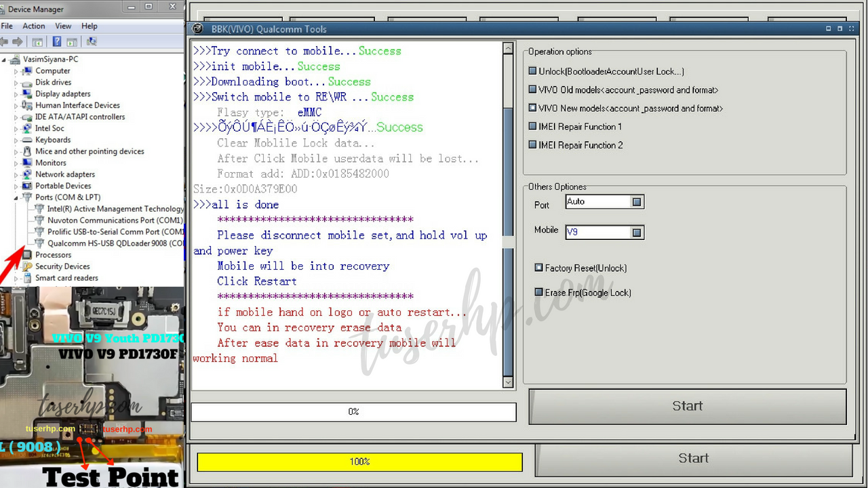The width and height of the screenshot is (868, 488).
Task: Click the Keyboards category icon
Action: pyautogui.click(x=27, y=140)
